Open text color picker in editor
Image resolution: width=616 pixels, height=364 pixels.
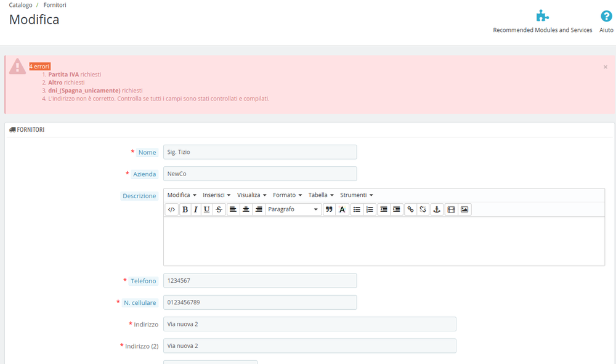342,209
